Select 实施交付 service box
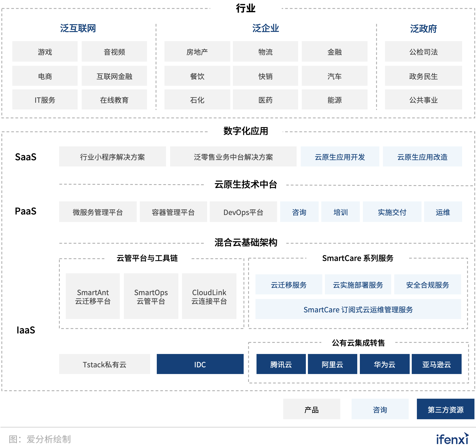The image size is (476, 448). pos(392,212)
